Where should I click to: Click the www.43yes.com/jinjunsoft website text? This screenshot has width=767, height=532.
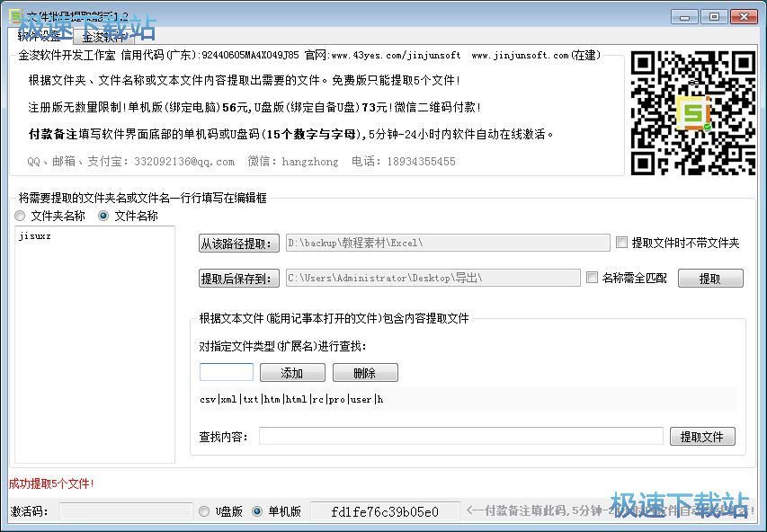[396, 55]
